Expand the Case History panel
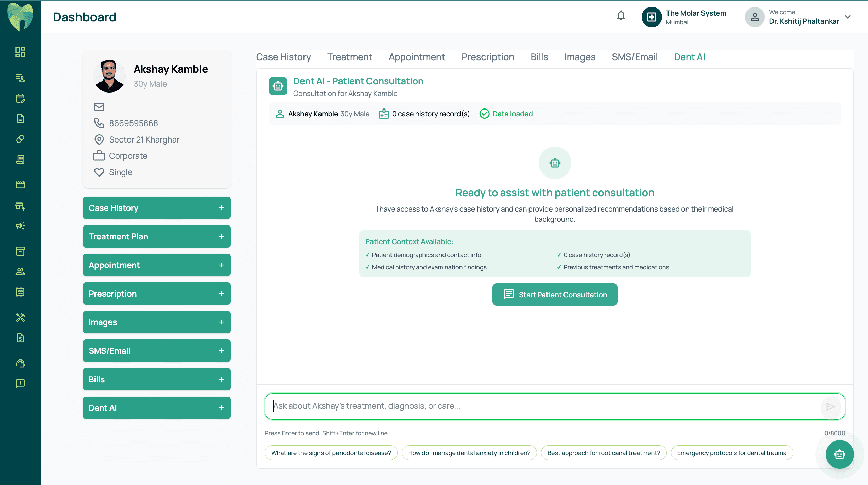 [221, 208]
